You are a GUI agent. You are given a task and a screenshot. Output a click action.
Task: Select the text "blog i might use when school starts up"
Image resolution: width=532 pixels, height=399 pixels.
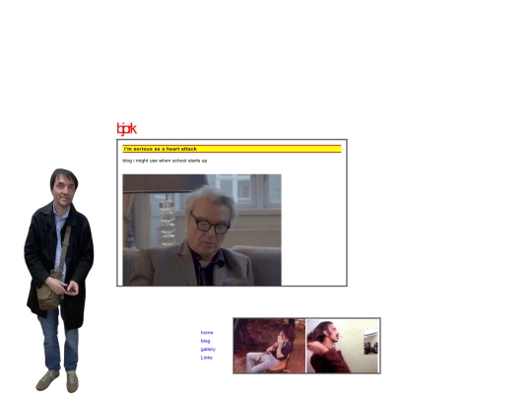pyautogui.click(x=165, y=161)
